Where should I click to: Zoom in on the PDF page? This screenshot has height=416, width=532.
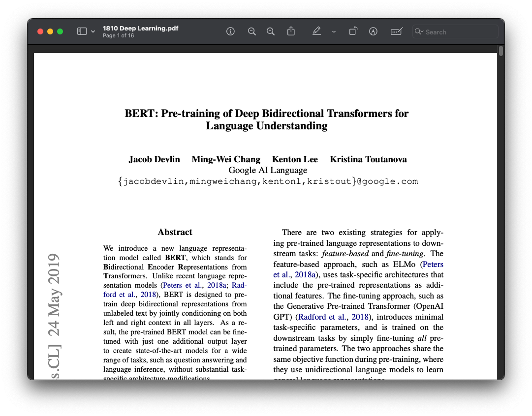point(270,31)
